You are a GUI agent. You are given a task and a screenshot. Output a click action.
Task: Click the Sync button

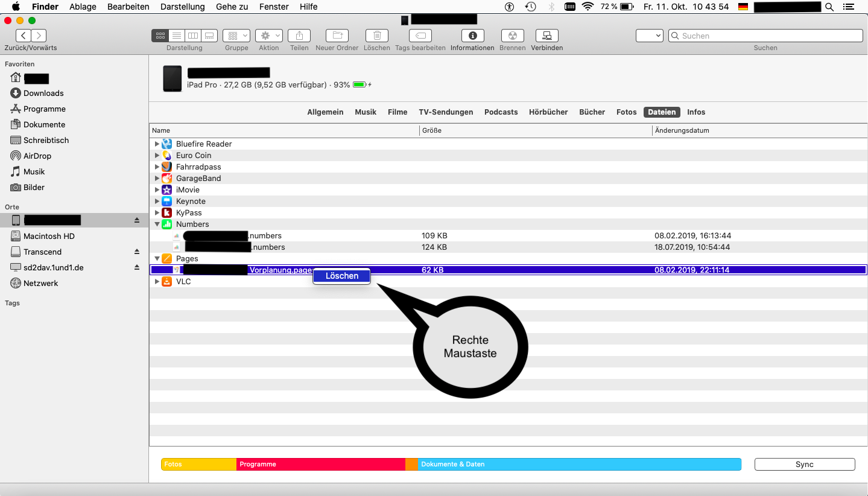coord(805,464)
